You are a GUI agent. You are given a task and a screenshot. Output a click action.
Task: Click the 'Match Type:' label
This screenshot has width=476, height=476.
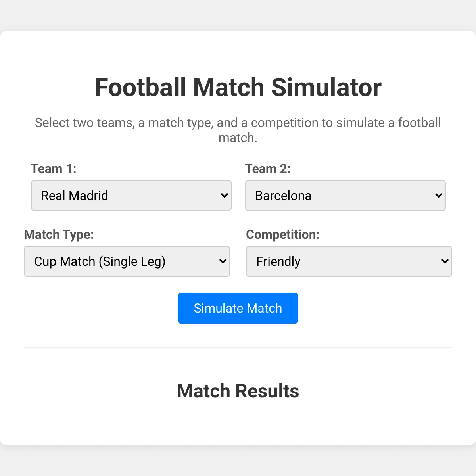(59, 234)
